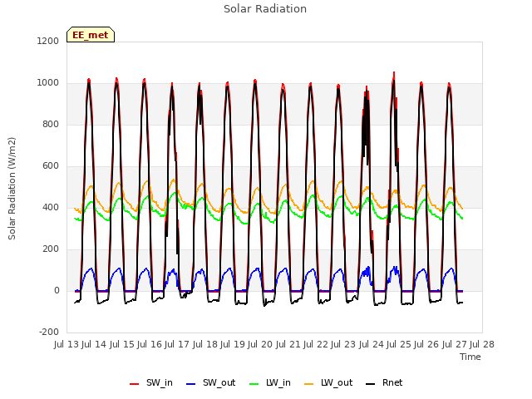The height and width of the screenshot is (399, 532).
Task: Click the Jul 26 x-axis tick label
Action: pos(426,344)
